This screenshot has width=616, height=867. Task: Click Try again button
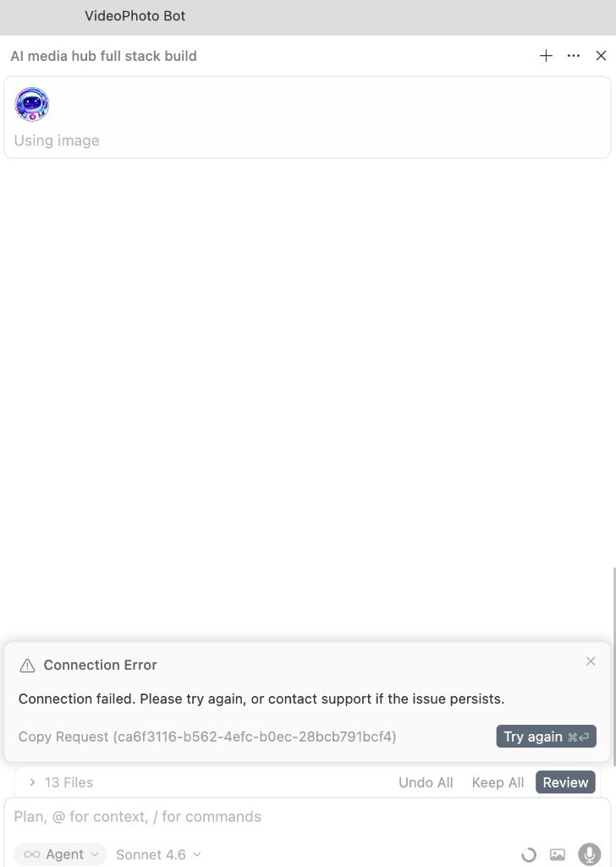click(546, 737)
